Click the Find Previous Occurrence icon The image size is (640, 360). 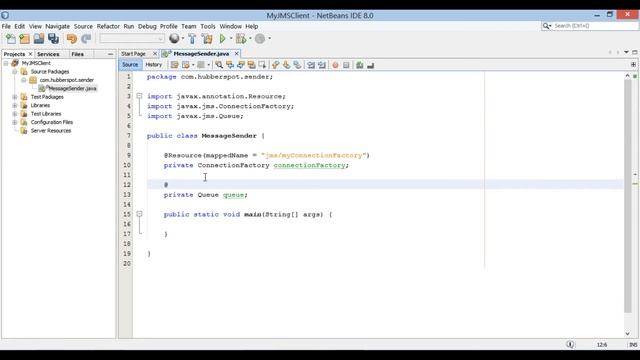pyautogui.click(x=230, y=65)
